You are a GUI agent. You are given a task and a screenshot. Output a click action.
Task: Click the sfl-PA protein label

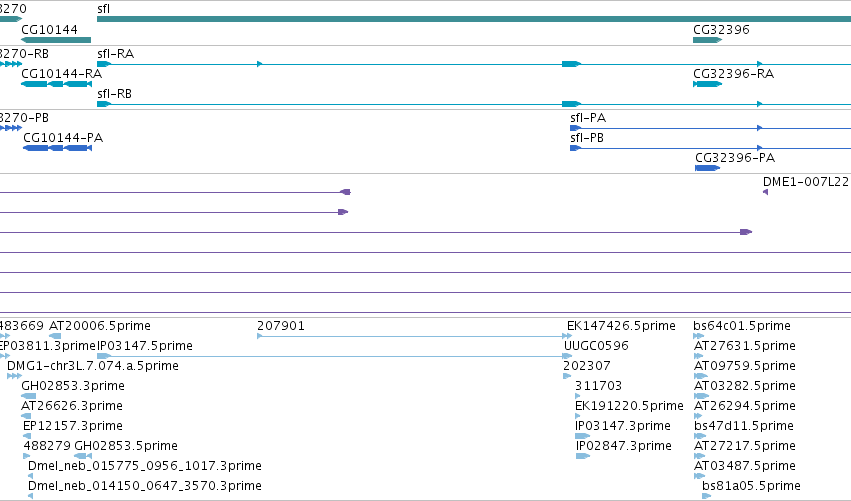pos(588,118)
